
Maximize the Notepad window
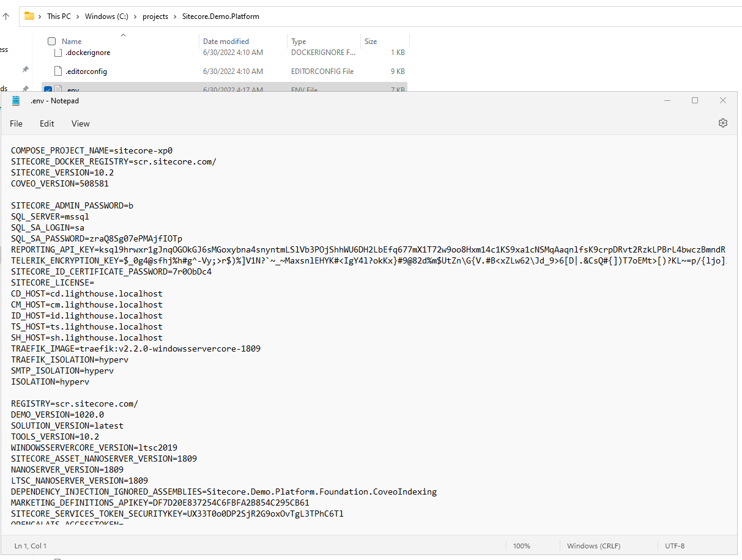(695, 101)
